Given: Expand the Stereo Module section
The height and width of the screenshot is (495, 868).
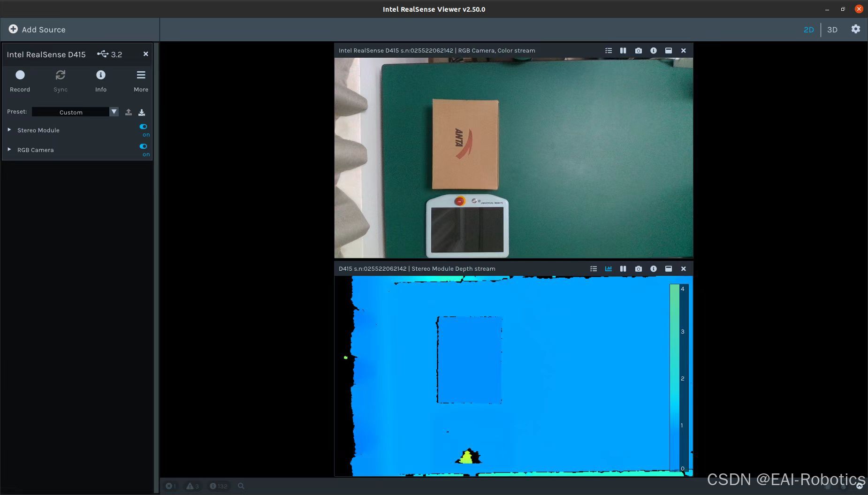Looking at the screenshot, I should (9, 130).
